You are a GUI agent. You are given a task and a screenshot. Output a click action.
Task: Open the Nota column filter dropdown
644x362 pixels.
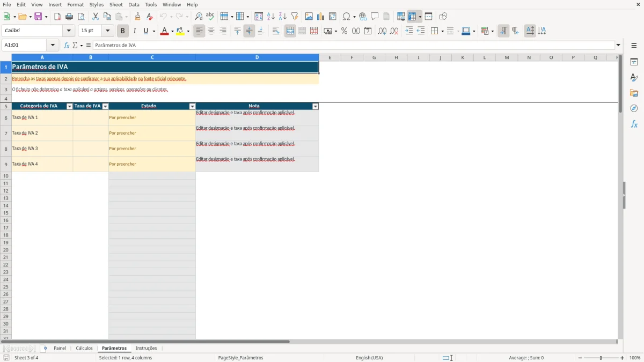pyautogui.click(x=316, y=107)
